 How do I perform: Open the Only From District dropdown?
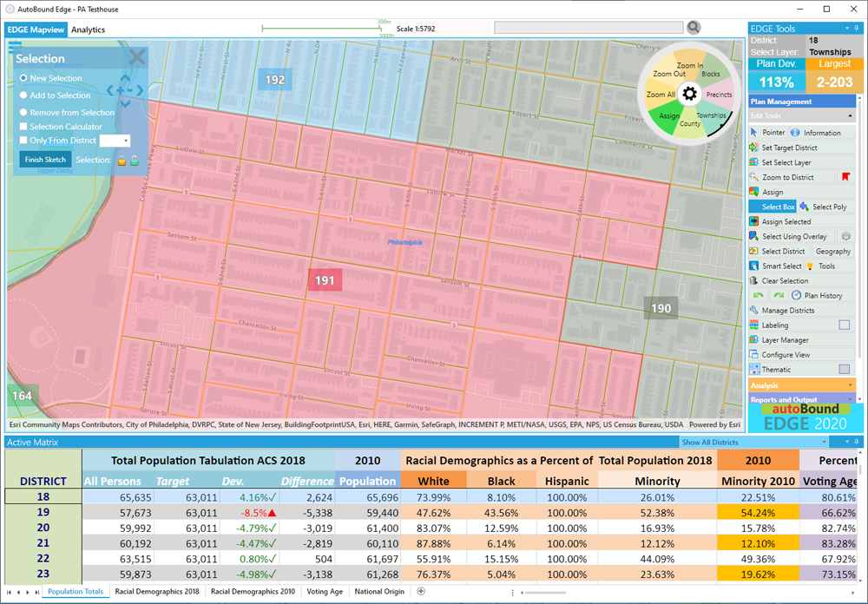point(115,141)
